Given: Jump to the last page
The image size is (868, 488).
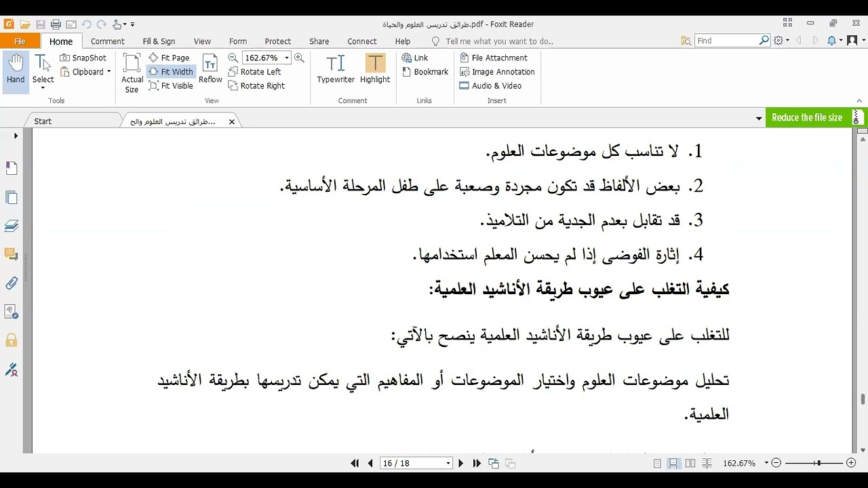Looking at the screenshot, I should click(x=477, y=464).
